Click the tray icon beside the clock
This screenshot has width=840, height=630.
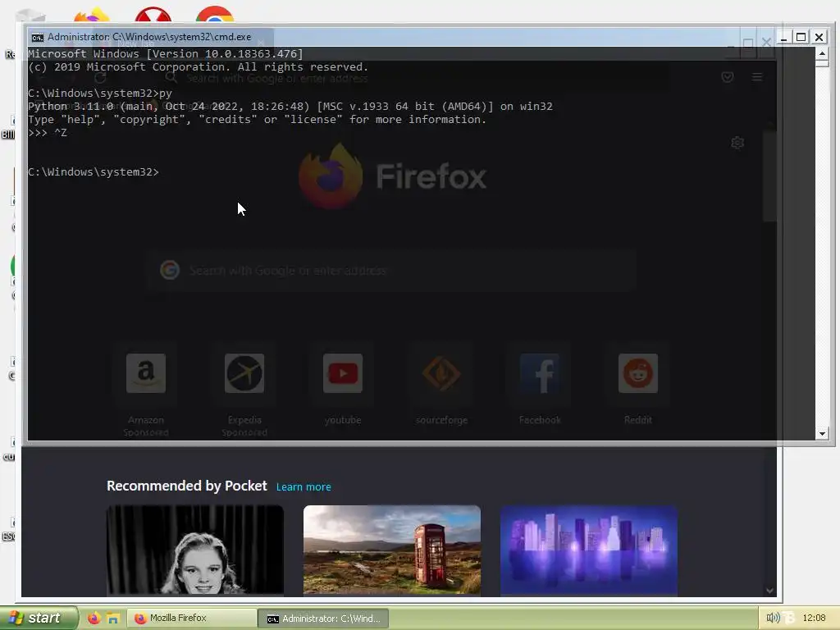[x=788, y=618]
